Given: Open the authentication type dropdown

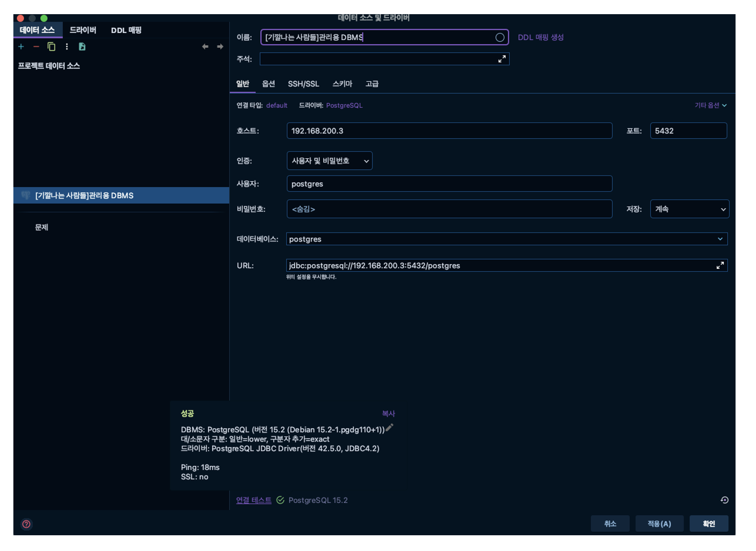Looking at the screenshot, I should click(329, 161).
